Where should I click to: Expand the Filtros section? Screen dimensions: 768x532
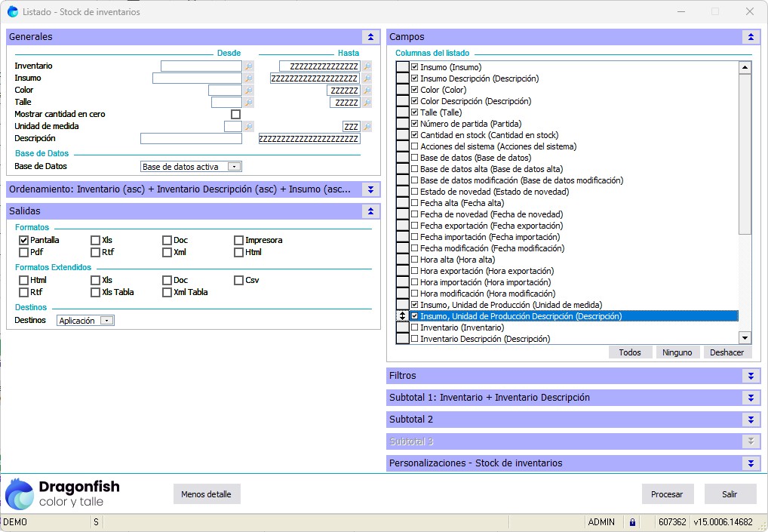[x=750, y=376]
